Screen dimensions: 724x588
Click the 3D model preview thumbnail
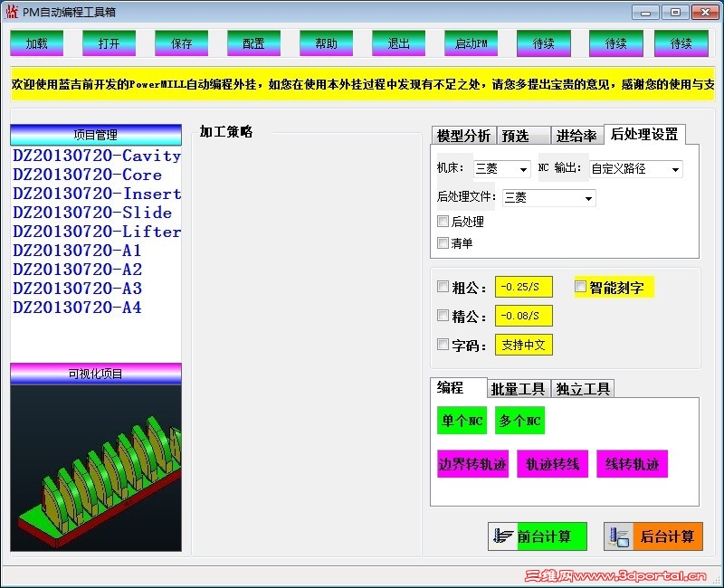[96, 468]
